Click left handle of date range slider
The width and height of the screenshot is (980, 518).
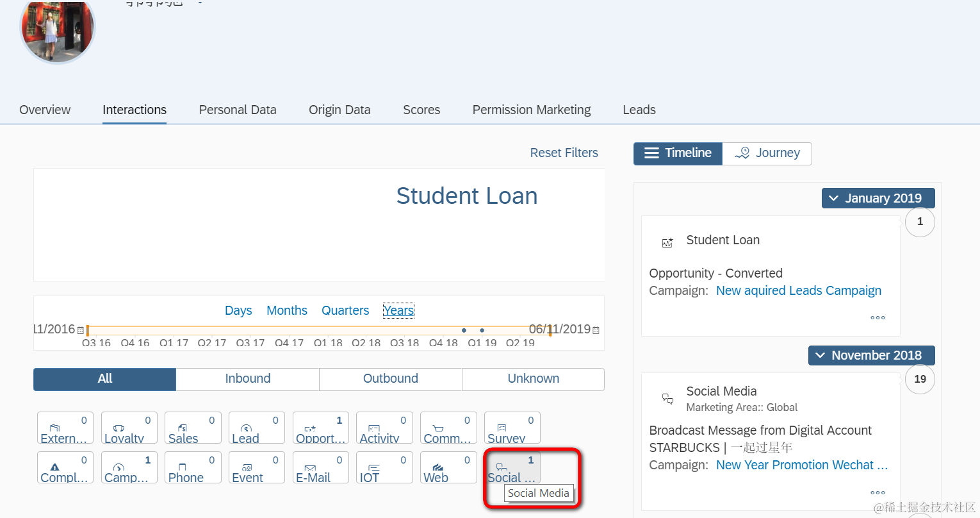pyautogui.click(x=87, y=331)
